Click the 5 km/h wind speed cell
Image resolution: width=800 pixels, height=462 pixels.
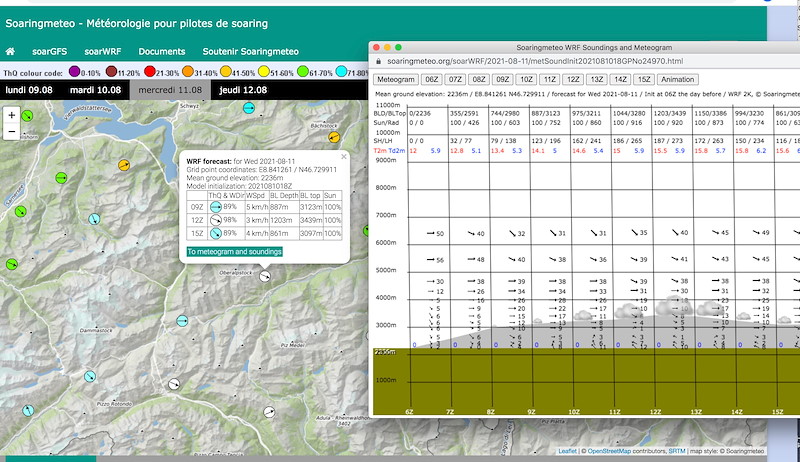257,207
